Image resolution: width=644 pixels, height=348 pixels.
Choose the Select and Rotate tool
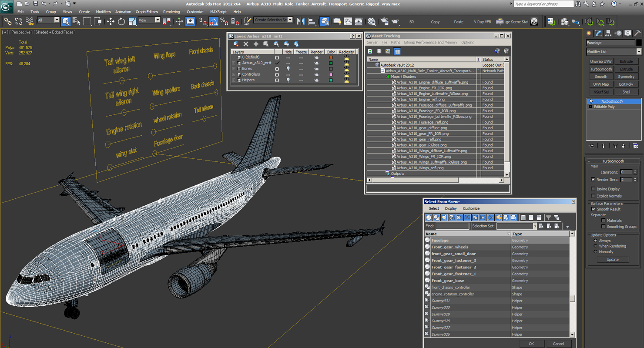(x=121, y=21)
